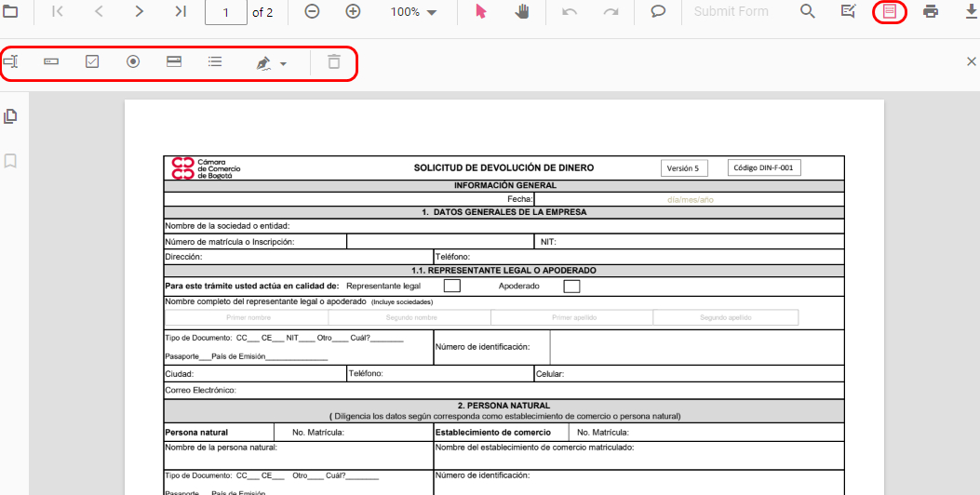Click the Submit Form button
The width and height of the screenshot is (980, 495).
(x=732, y=11)
